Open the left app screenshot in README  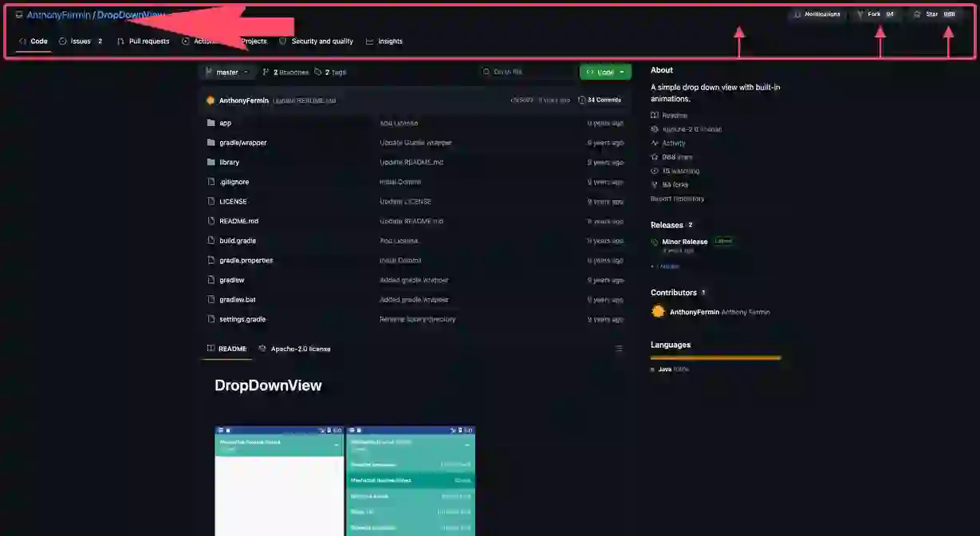tap(279, 481)
